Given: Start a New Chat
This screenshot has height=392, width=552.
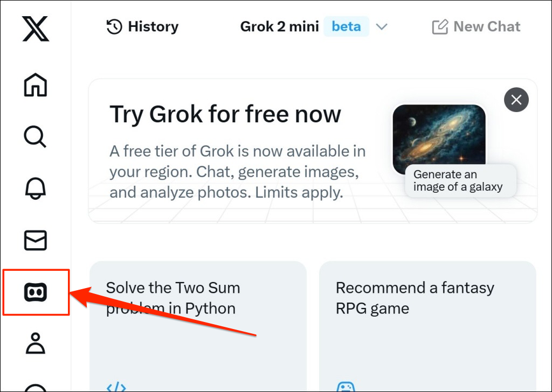Looking at the screenshot, I should [x=477, y=27].
